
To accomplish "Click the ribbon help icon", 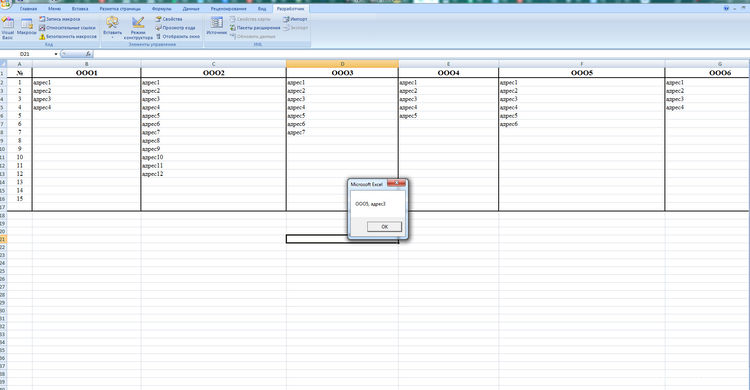I will coord(726,9).
